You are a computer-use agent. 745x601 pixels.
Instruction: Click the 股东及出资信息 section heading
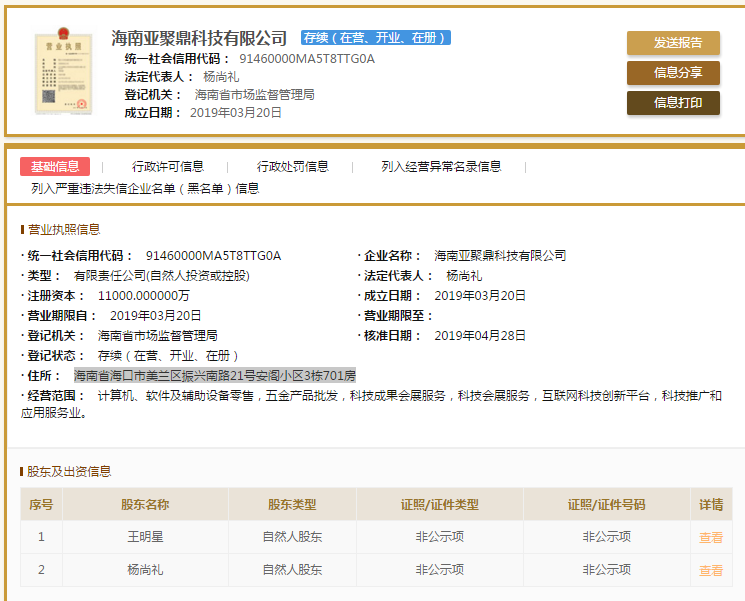pyautogui.click(x=69, y=471)
